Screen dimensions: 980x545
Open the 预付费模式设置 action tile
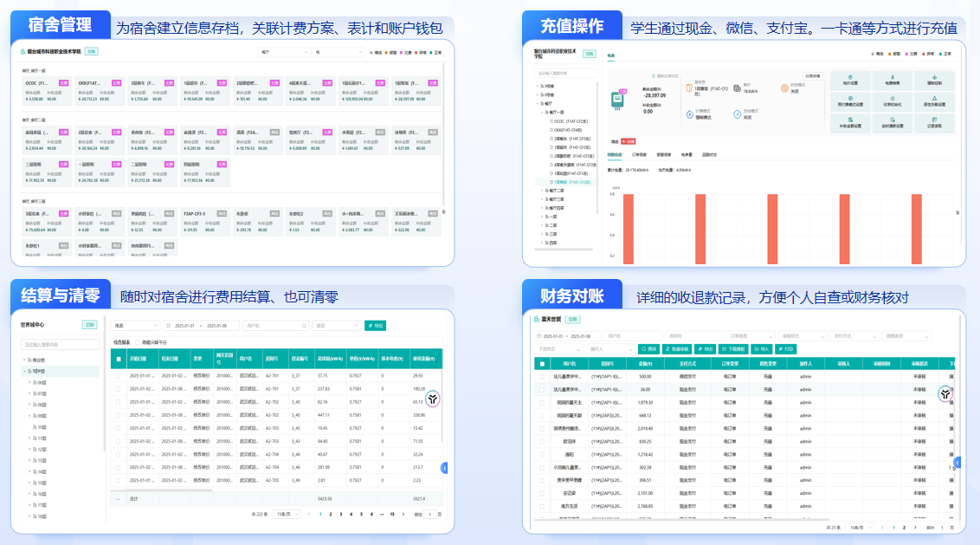coord(850,101)
